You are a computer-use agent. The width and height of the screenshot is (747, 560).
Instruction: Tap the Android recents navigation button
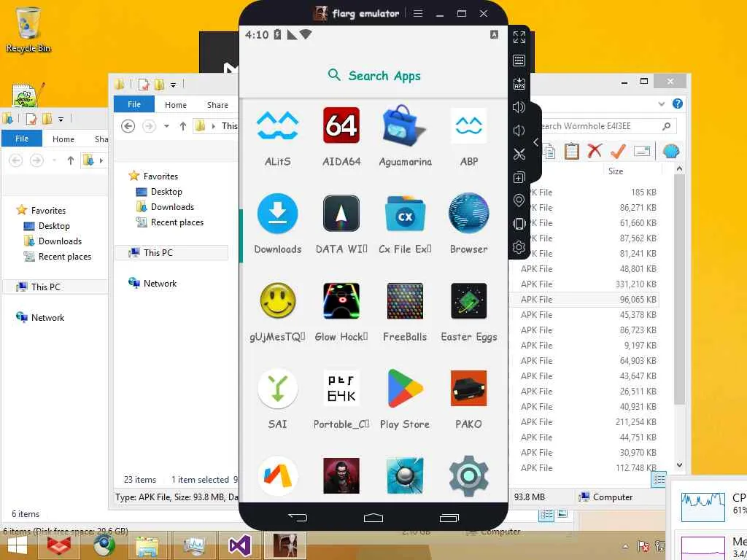pos(449,518)
